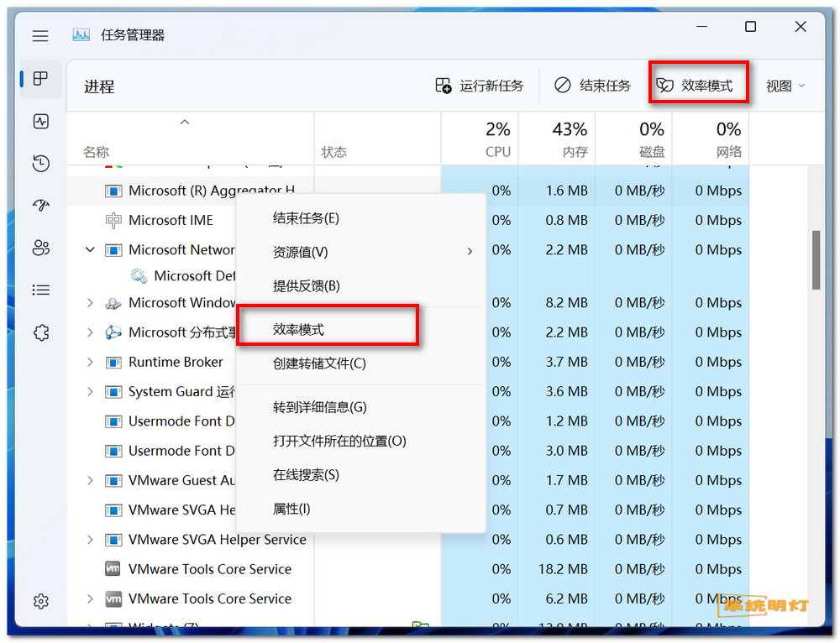Open the Details list page in sidebar
The width and height of the screenshot is (840, 643).
coord(40,290)
